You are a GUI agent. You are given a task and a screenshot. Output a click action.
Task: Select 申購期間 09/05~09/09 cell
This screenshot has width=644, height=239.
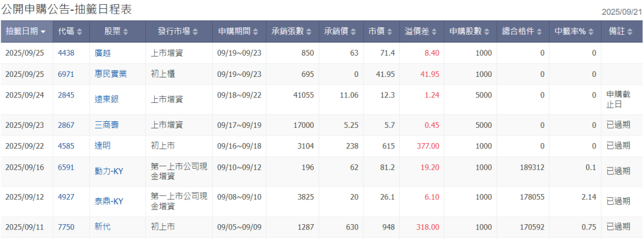pyautogui.click(x=239, y=227)
